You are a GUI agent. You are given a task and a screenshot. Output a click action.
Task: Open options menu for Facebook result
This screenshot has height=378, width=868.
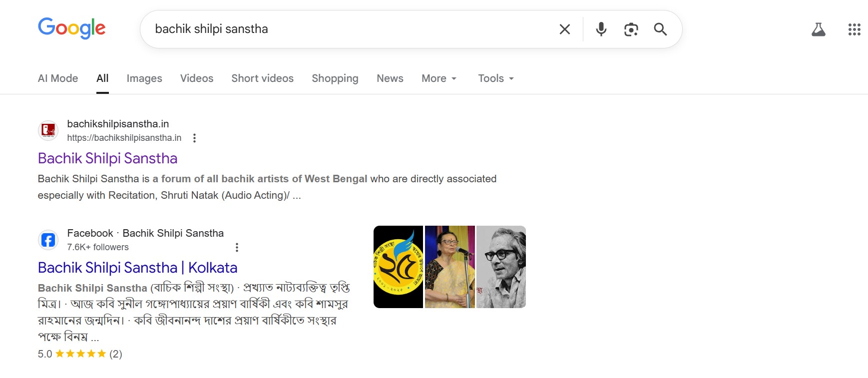coord(237,247)
